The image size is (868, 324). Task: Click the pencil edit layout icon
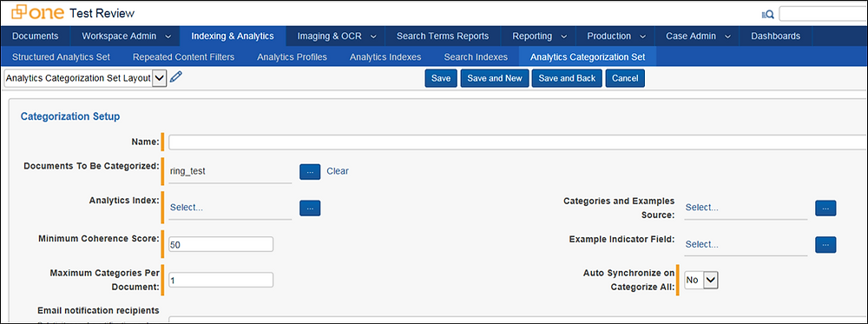click(176, 78)
